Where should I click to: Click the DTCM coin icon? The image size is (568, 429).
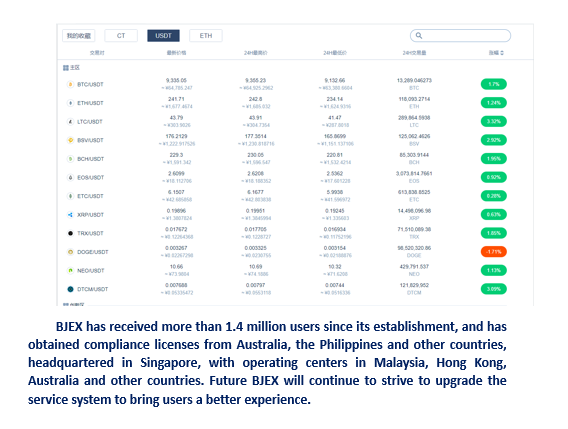pyautogui.click(x=70, y=289)
